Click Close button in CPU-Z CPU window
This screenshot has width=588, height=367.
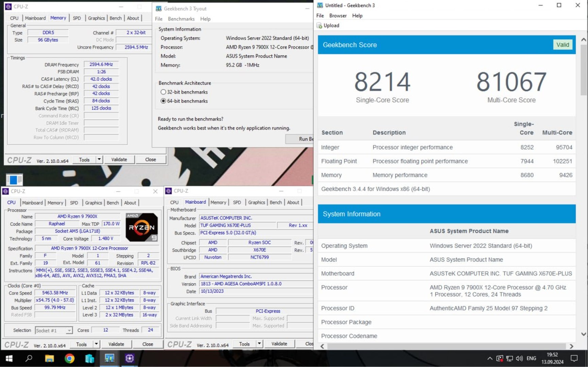pyautogui.click(x=148, y=344)
